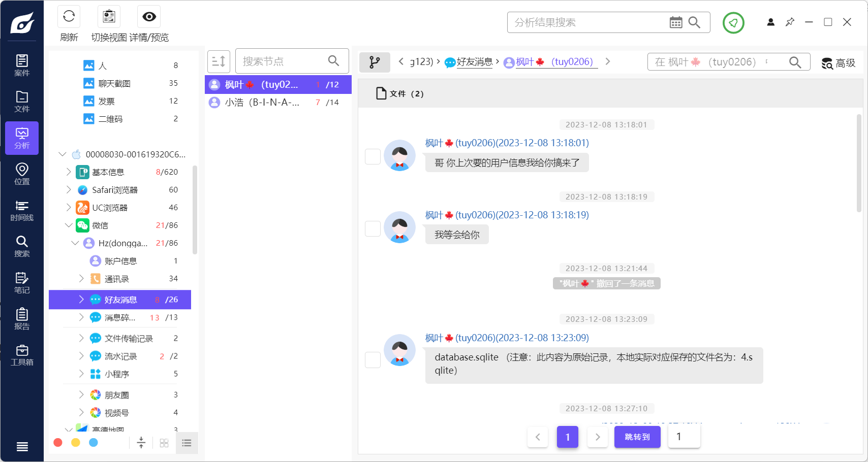This screenshot has height=462, width=868.
Task: Click the yellow color dot
Action: point(76,443)
